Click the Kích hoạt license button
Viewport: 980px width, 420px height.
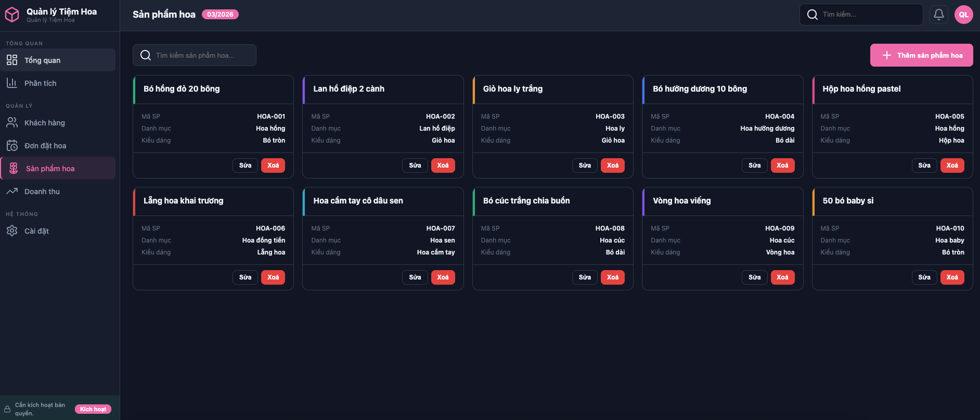[x=93, y=409]
